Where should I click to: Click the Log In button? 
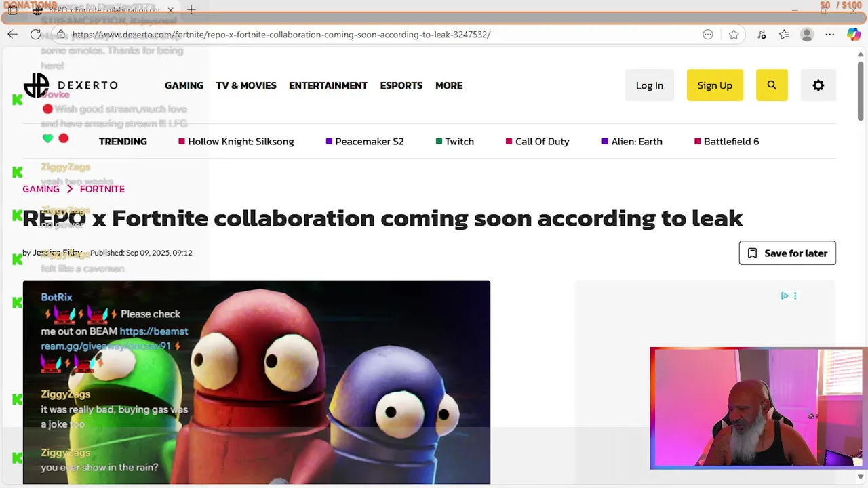point(650,85)
